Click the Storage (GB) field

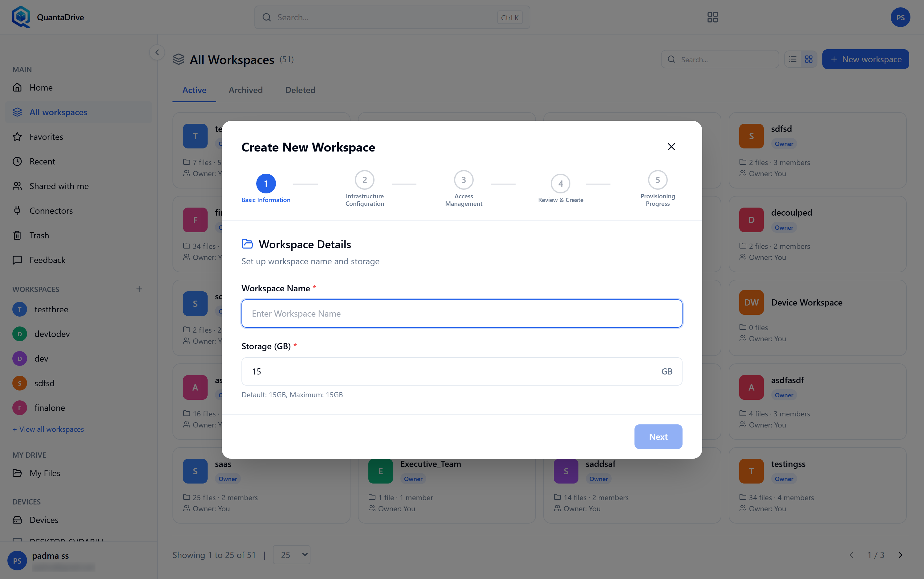click(461, 371)
